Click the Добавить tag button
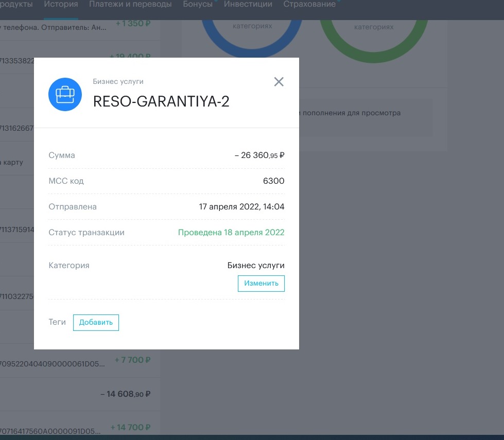This screenshot has width=504, height=440. [96, 322]
